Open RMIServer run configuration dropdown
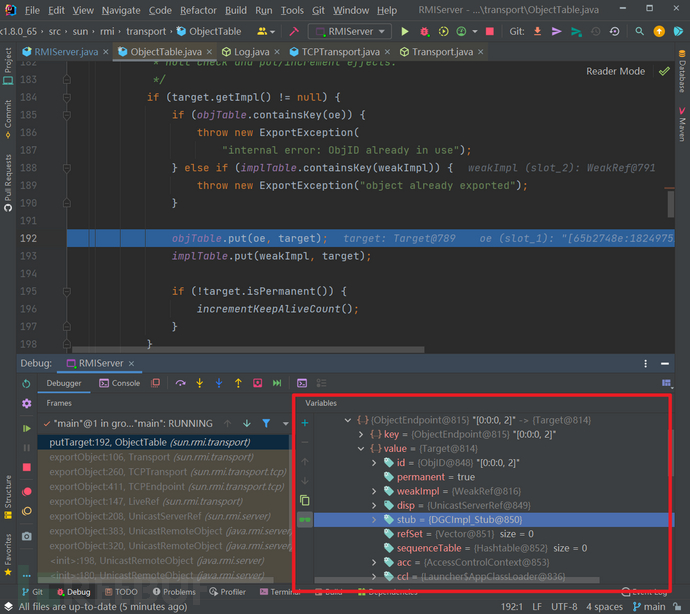The image size is (690, 614). click(350, 31)
